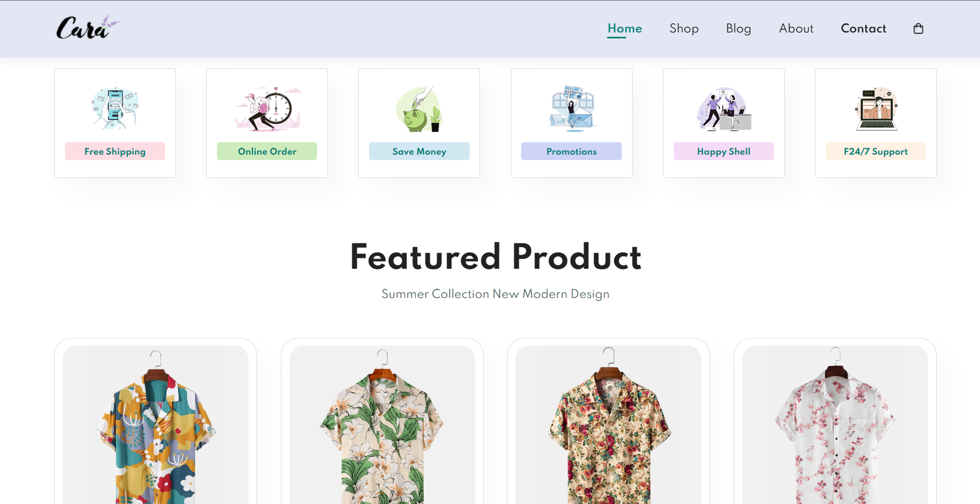The height and width of the screenshot is (504, 980).
Task: Open the multicolor floral shirt product
Action: [155, 427]
